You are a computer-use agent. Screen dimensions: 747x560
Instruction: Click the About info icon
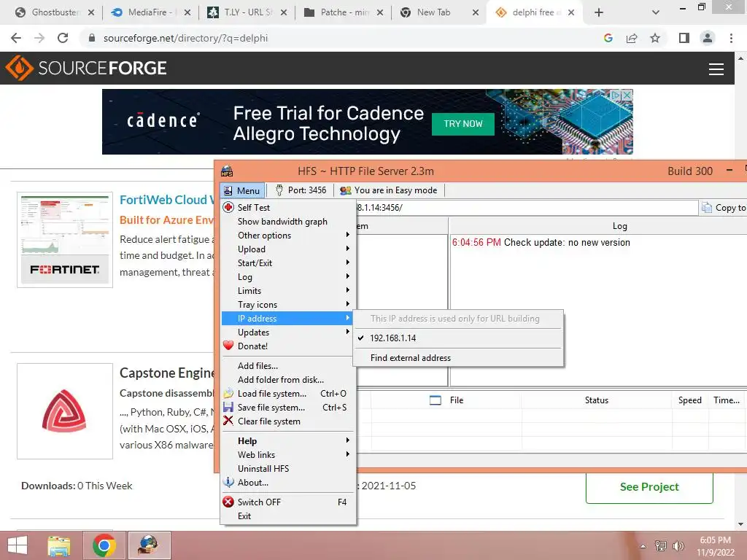[x=228, y=482]
